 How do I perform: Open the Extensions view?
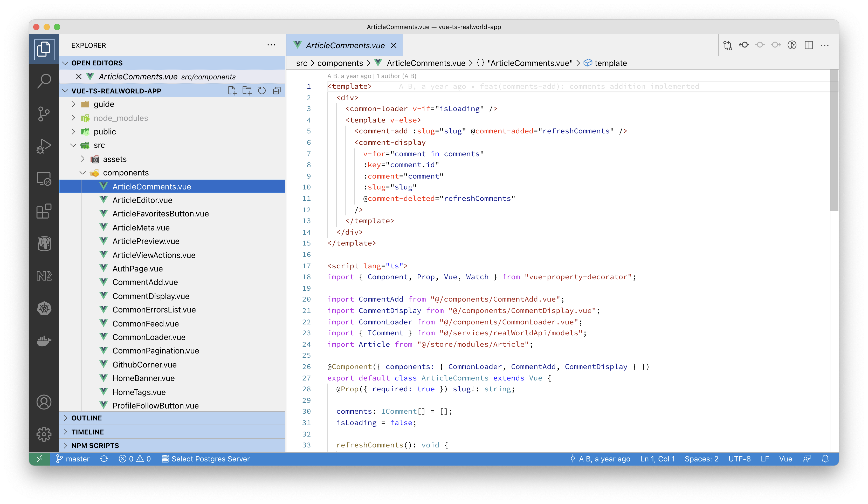coord(44,211)
